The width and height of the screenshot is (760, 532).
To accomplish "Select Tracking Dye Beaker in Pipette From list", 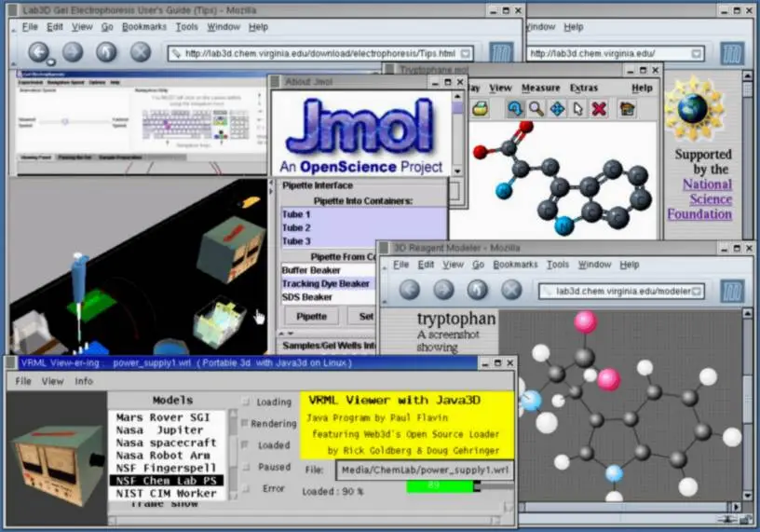I will 329,283.
